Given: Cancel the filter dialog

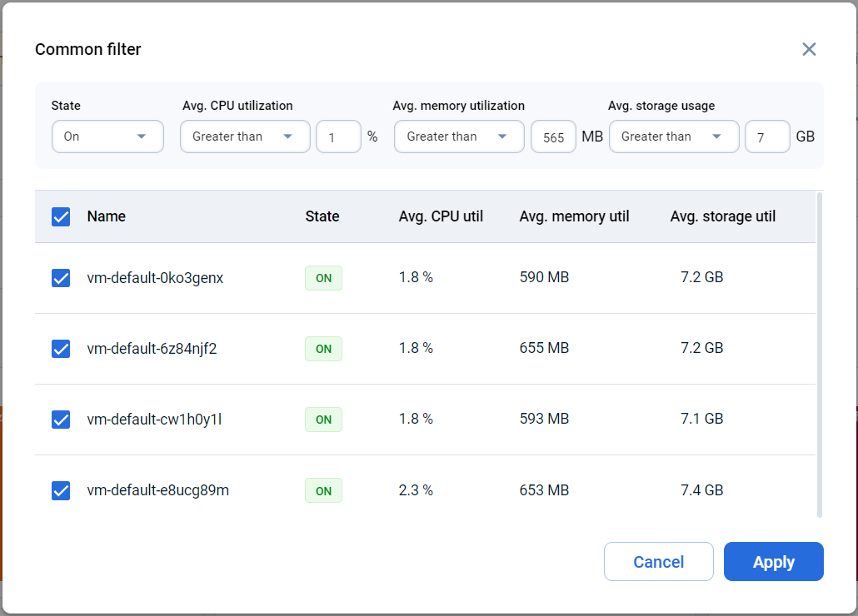Looking at the screenshot, I should [x=658, y=561].
